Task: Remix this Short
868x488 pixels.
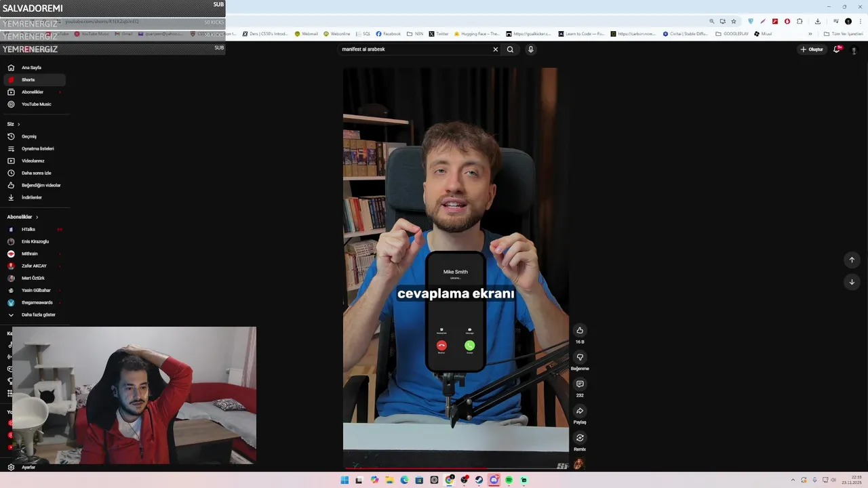Action: pyautogui.click(x=580, y=438)
